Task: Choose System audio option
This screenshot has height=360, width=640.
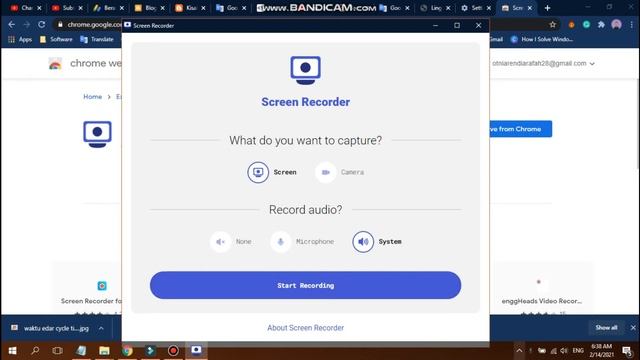Action: pyautogui.click(x=377, y=242)
